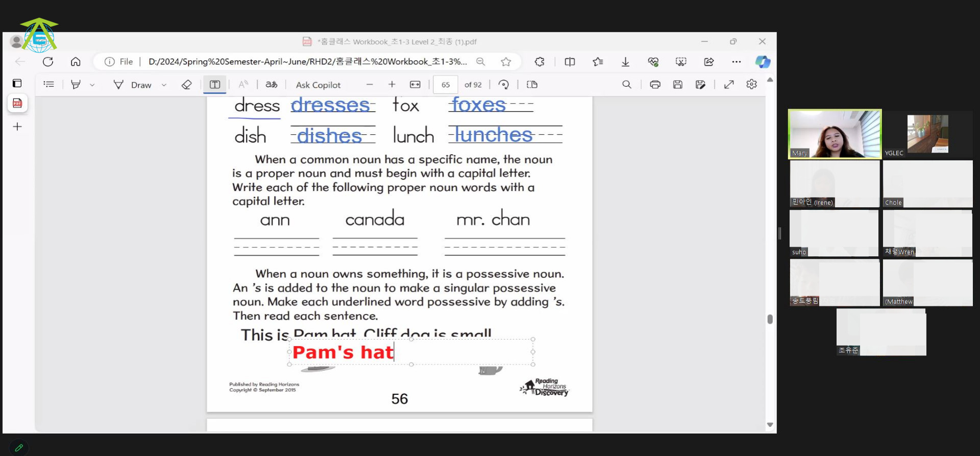
Task: Open the Copilot sidebar
Action: [763, 62]
